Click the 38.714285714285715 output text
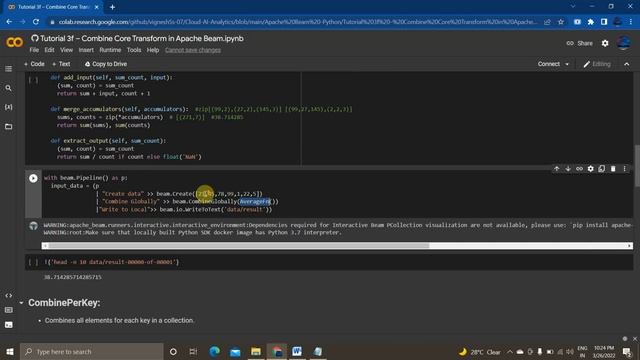The image size is (640, 360). point(73,277)
